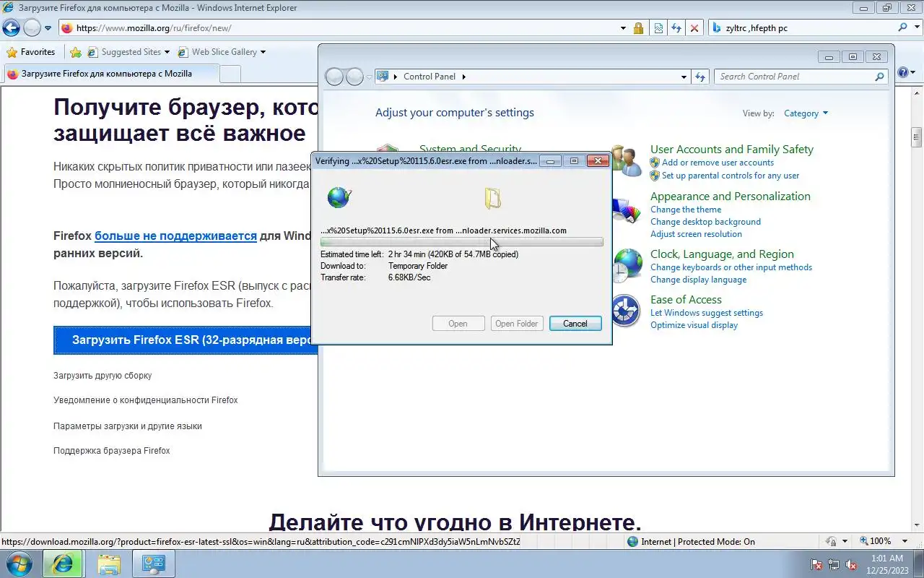The image size is (924, 578).
Task: Open Appearance and Personalization category
Action: [x=730, y=197]
